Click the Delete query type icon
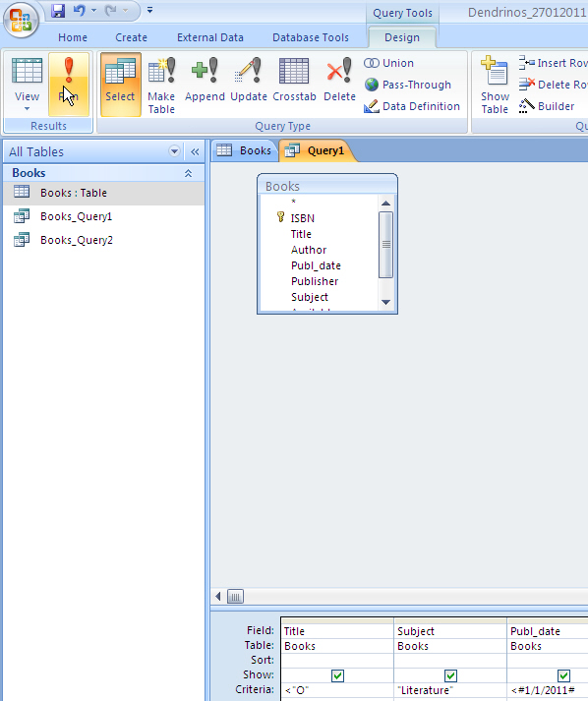The width and height of the screenshot is (588, 701). click(x=339, y=80)
